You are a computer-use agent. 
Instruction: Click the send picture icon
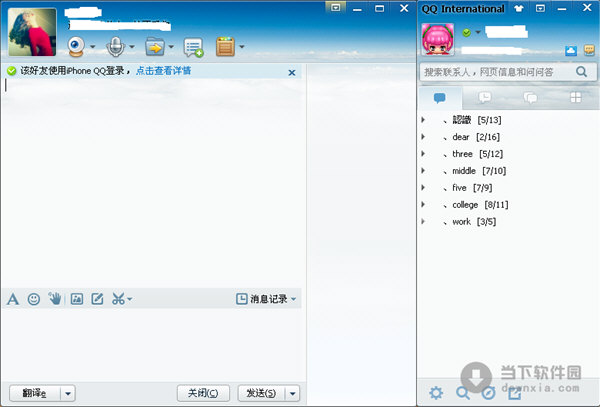[77, 298]
